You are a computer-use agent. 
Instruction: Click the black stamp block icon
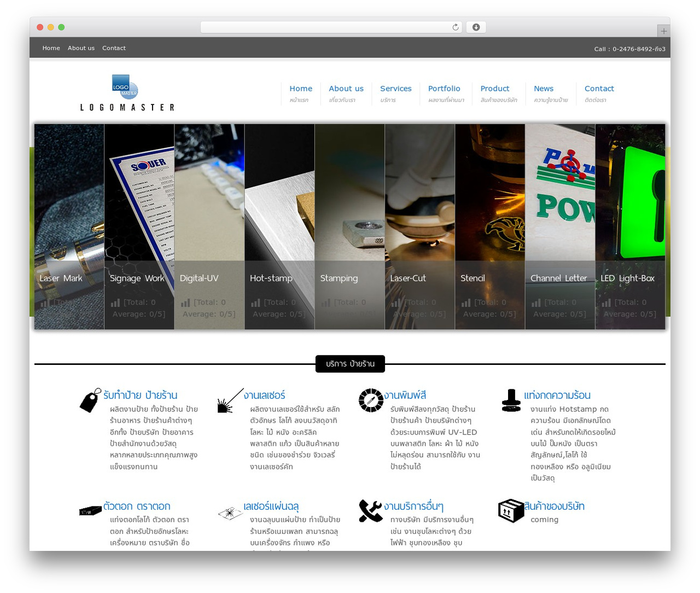(x=90, y=511)
